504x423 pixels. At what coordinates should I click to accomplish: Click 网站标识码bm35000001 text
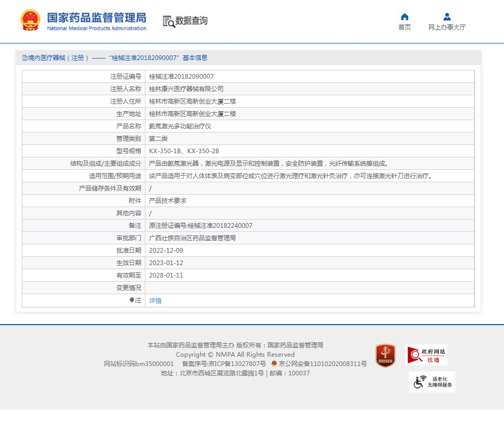(139, 364)
